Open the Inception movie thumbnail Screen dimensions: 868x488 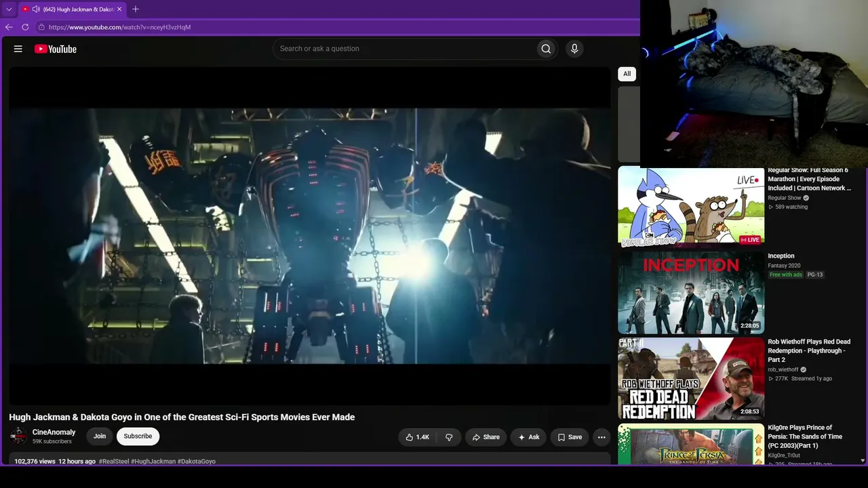pos(691,293)
